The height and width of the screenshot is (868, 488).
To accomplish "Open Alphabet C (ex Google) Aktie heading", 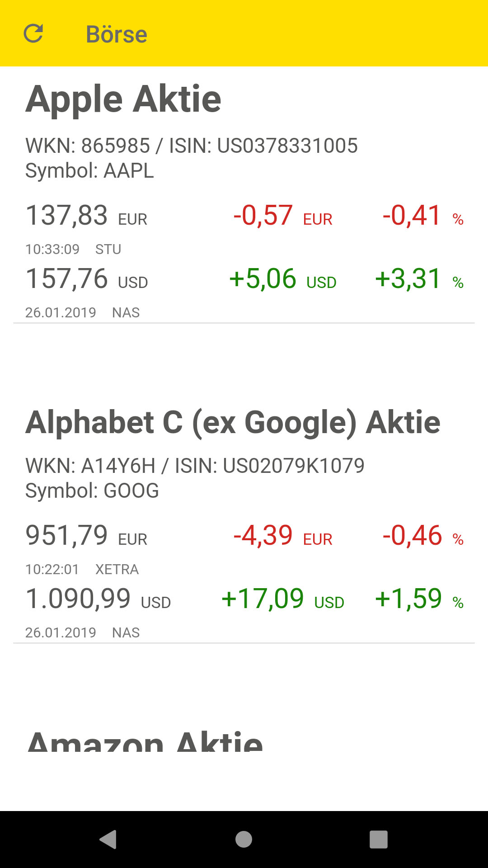I will tap(233, 422).
